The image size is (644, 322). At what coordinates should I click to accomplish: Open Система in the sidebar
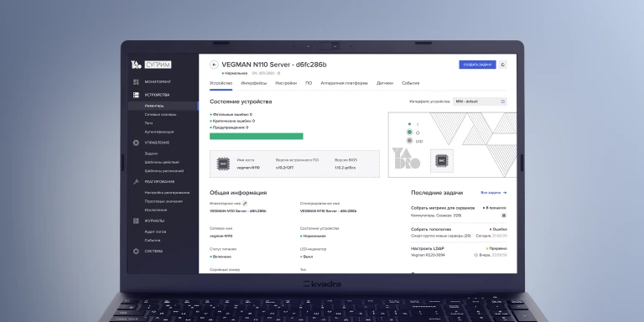pyautogui.click(x=153, y=252)
